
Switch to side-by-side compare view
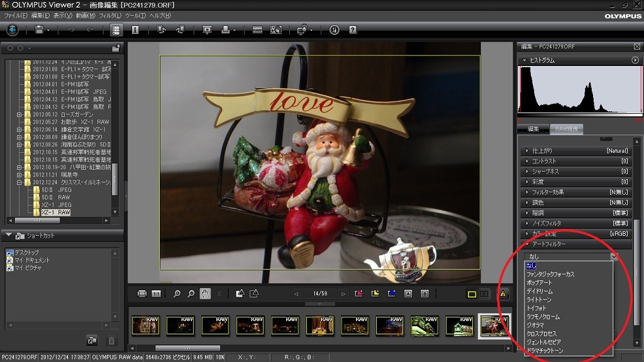484,293
